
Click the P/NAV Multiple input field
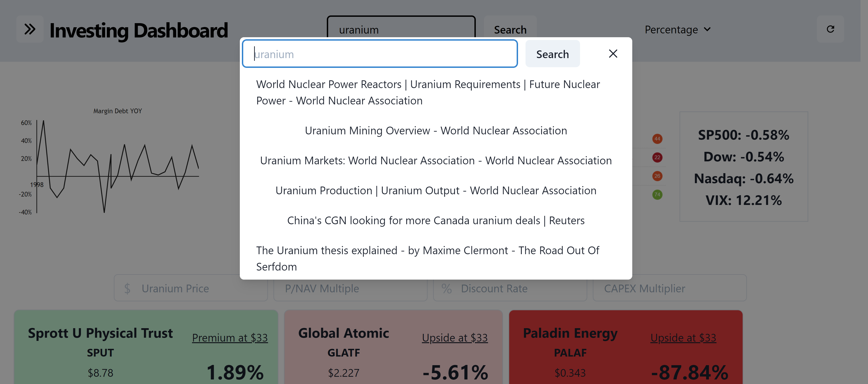coord(350,288)
